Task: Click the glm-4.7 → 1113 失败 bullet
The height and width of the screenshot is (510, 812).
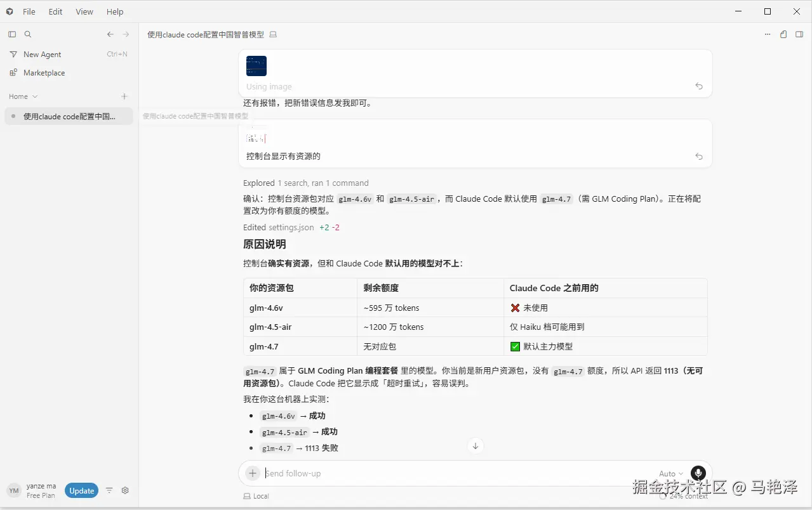Action: point(299,448)
